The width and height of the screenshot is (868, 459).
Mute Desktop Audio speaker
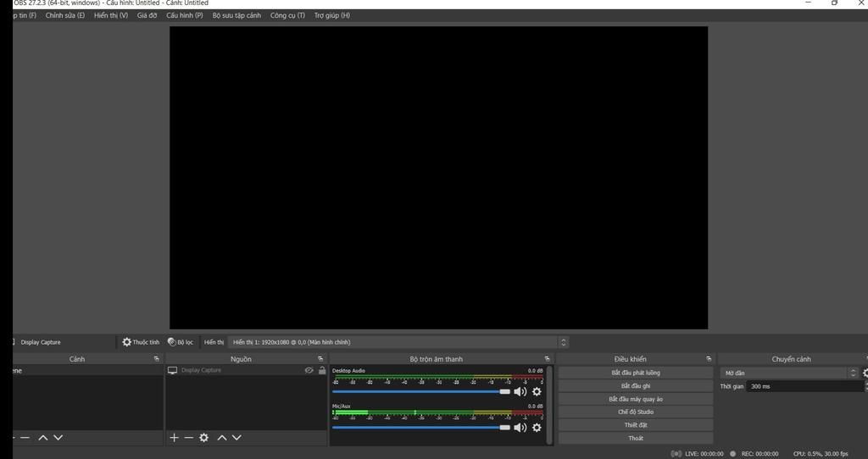point(520,391)
